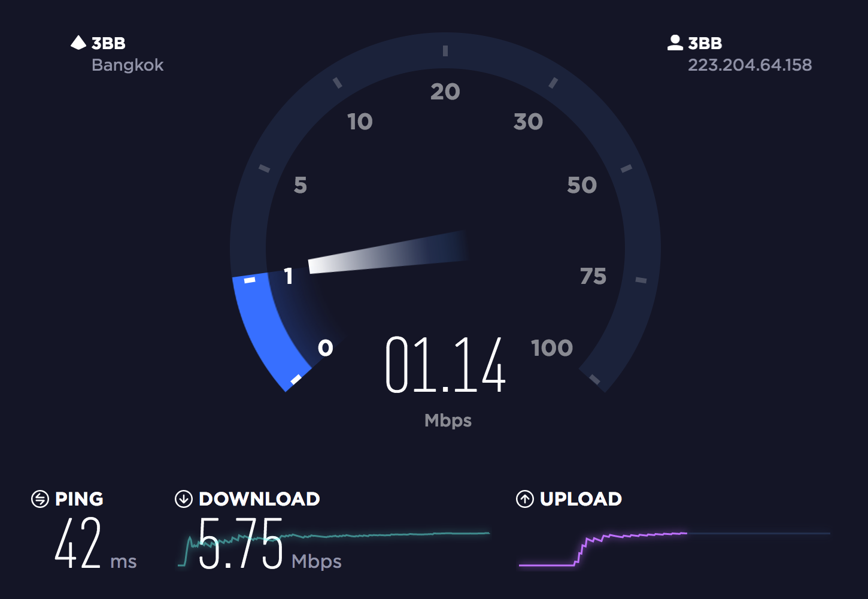Click the 5.75 Mbps download result
Image resolution: width=868 pixels, height=599 pixels.
[270, 543]
